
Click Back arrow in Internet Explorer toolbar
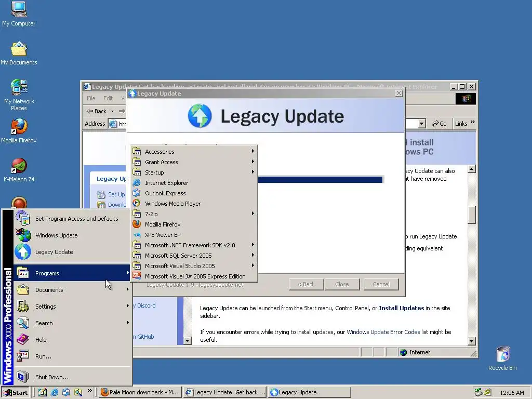pyautogui.click(x=97, y=111)
